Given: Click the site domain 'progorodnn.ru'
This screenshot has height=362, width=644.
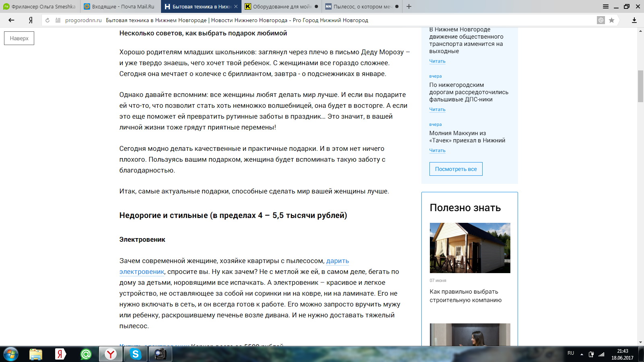Looking at the screenshot, I should coord(83,20).
